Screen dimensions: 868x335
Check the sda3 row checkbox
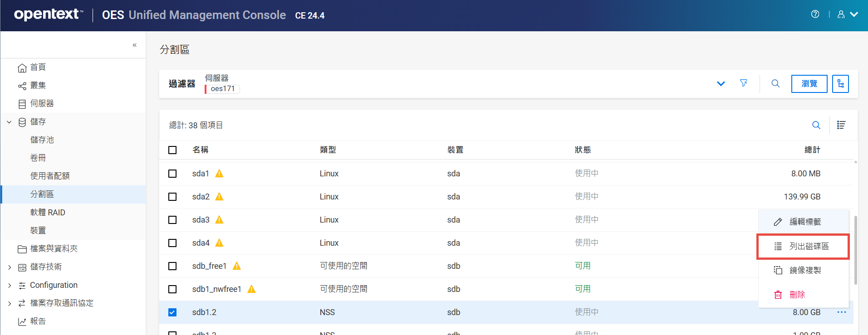(x=172, y=220)
